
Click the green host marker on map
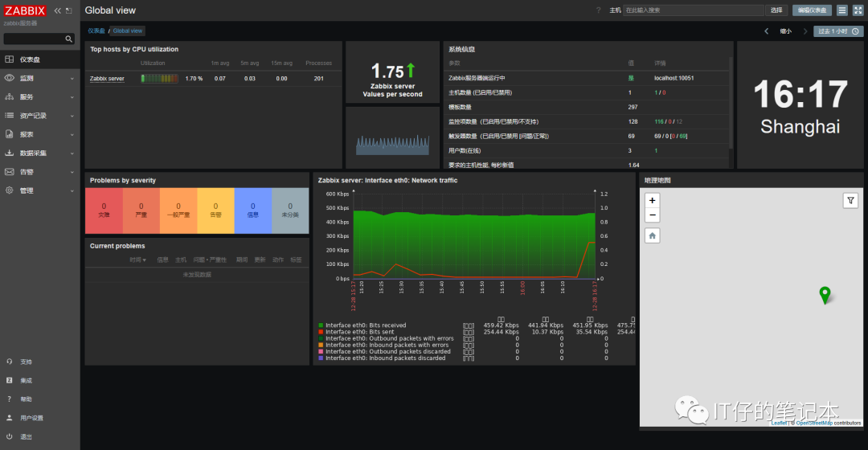pyautogui.click(x=825, y=295)
